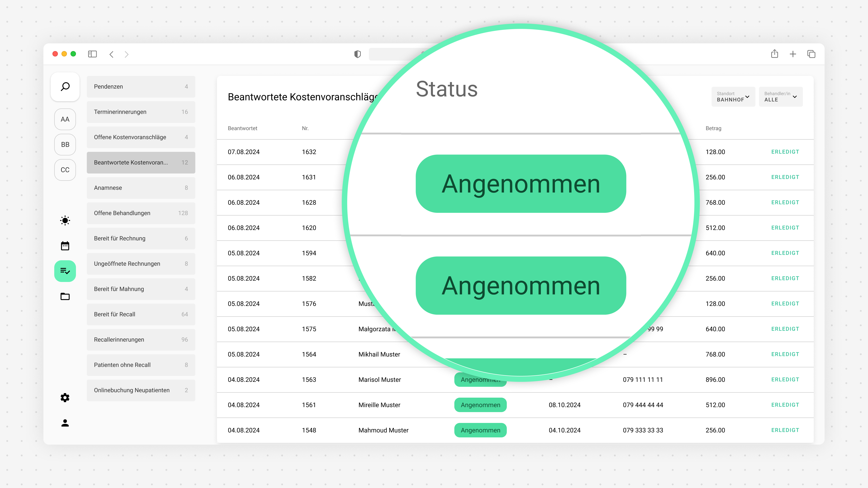Click the user profile icon
The width and height of the screenshot is (868, 488).
65,423
